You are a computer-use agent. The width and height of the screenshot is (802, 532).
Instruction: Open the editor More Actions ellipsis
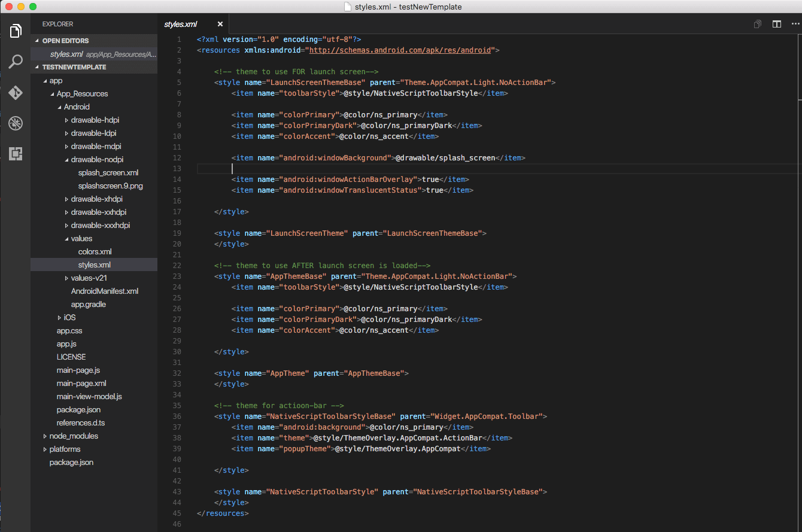pos(795,24)
